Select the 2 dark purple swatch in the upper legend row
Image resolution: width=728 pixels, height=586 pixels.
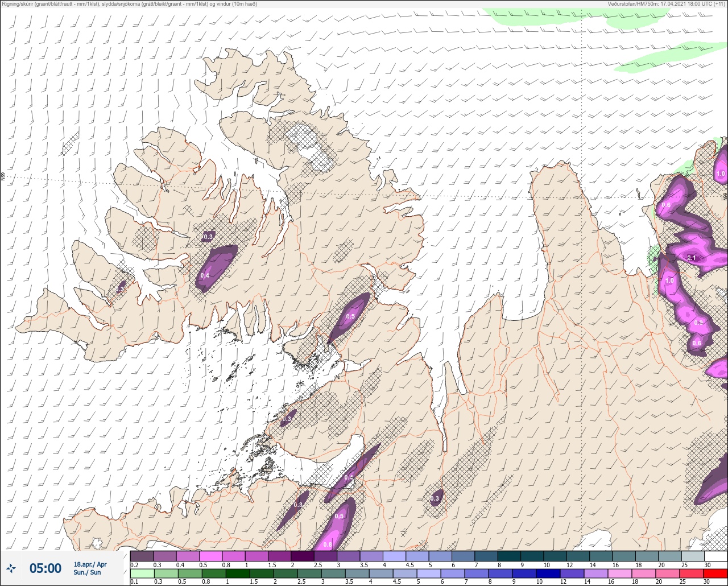pos(302,556)
